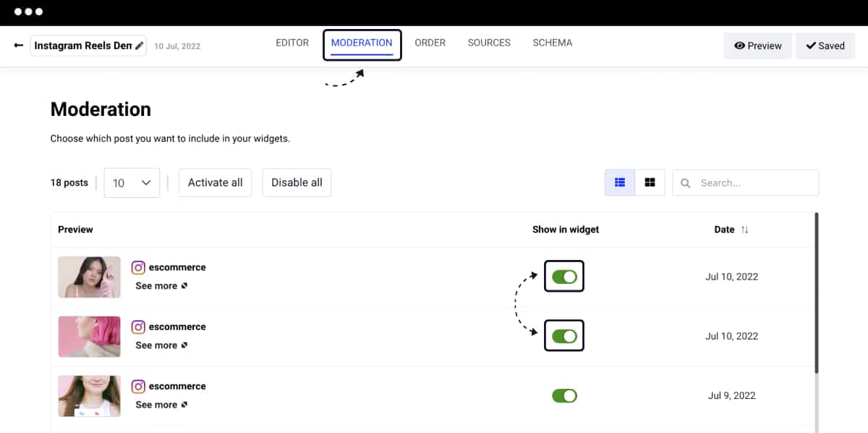Click the vertical scrollbar of posts table

[816, 290]
